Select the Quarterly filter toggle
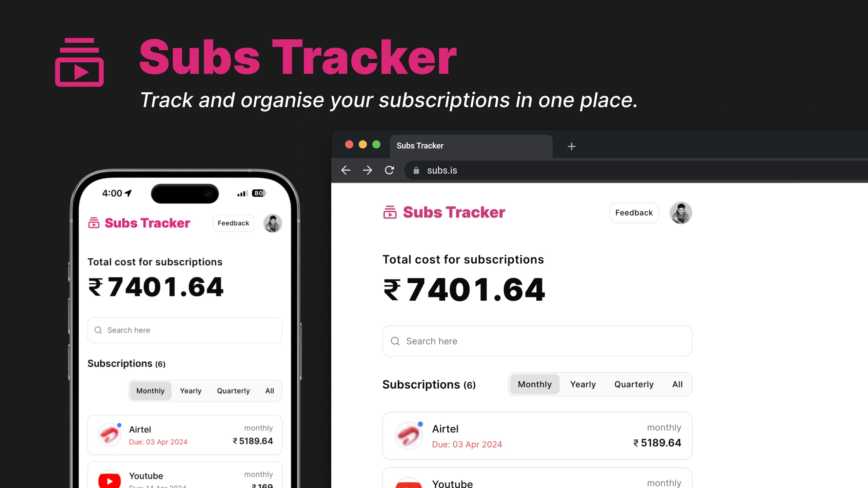Viewport: 868px width, 488px height. (x=634, y=384)
